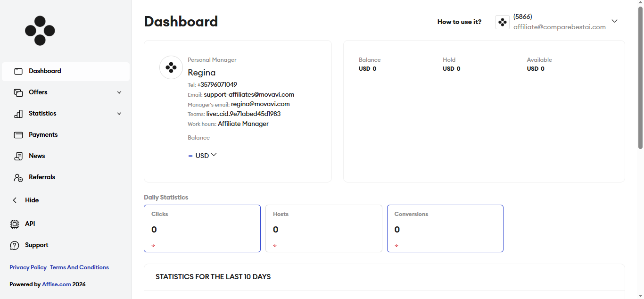Click the four-dot logo at sidebar top
The width and height of the screenshot is (644, 299).
tap(40, 31)
